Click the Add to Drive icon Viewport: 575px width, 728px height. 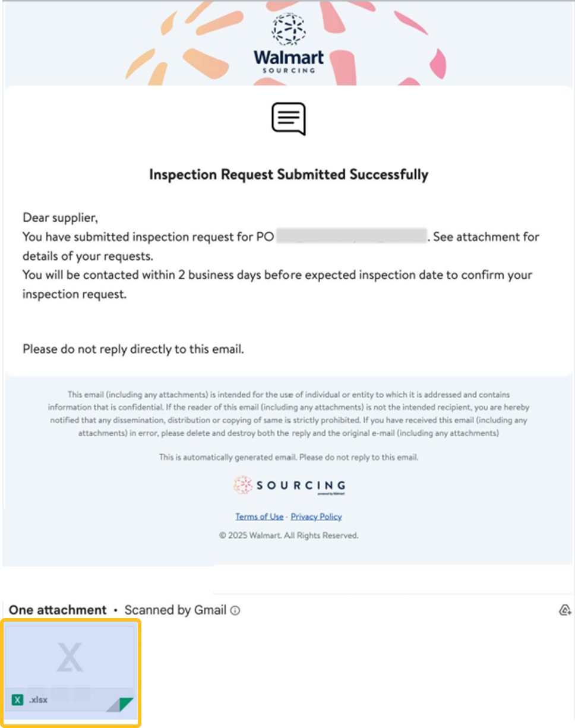565,610
